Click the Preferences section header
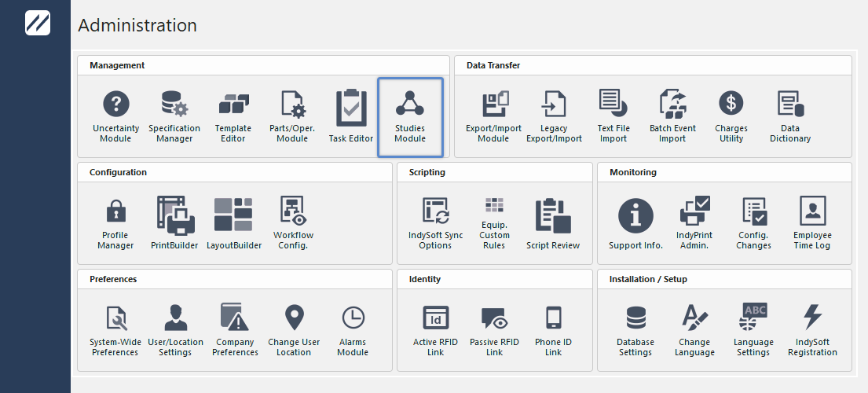This screenshot has height=393, width=868. coord(113,279)
